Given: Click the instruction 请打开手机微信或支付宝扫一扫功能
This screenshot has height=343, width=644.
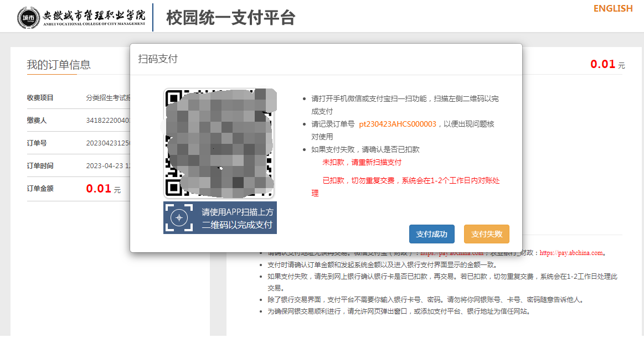Looking at the screenshot, I should point(405,105).
